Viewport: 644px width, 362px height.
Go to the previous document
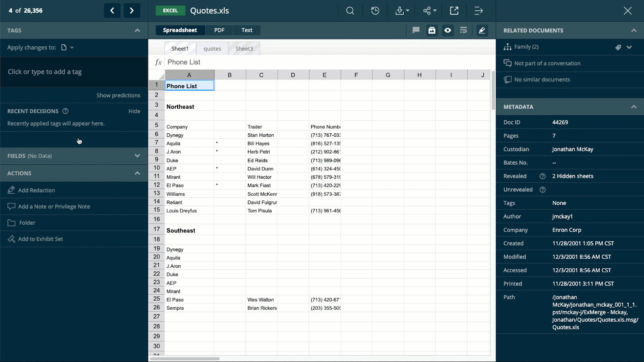(x=112, y=10)
